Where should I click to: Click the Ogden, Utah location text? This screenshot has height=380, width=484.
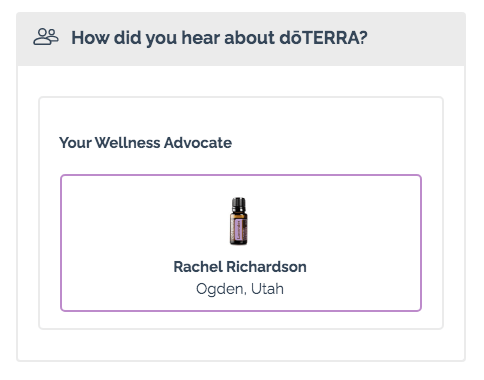coord(240,289)
